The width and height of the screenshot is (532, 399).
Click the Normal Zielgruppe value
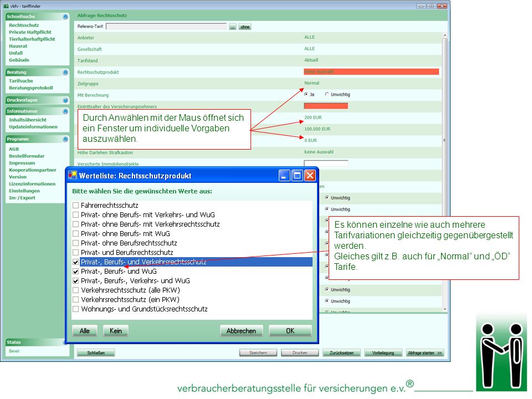311,83
